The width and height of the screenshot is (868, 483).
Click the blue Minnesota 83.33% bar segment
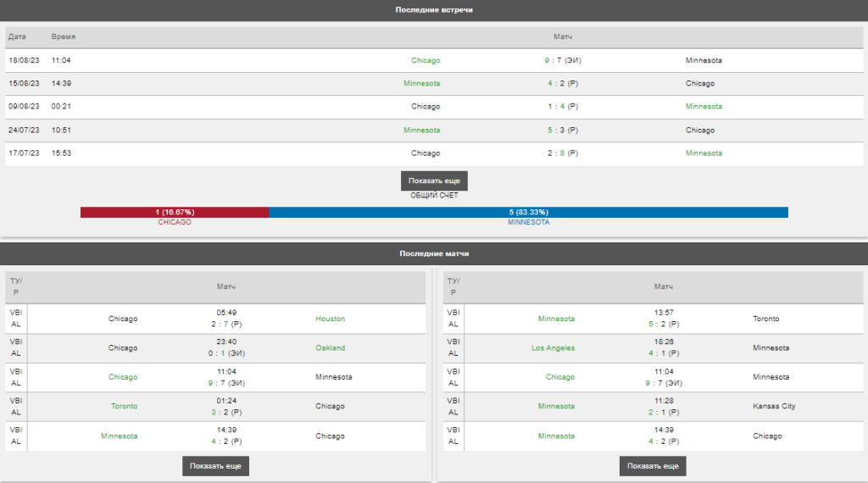click(x=528, y=212)
